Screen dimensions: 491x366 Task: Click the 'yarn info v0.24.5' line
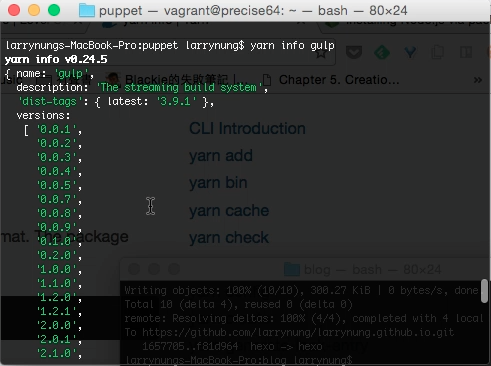56,59
